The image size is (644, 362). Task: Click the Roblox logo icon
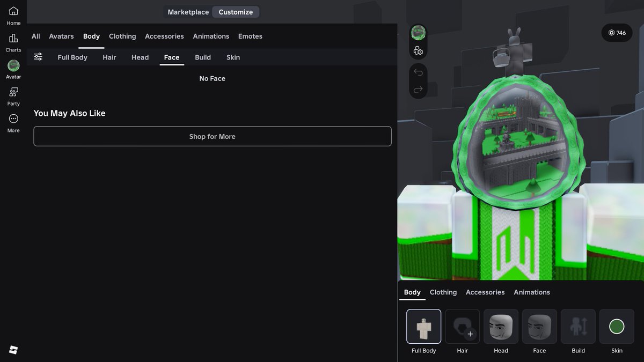click(13, 350)
